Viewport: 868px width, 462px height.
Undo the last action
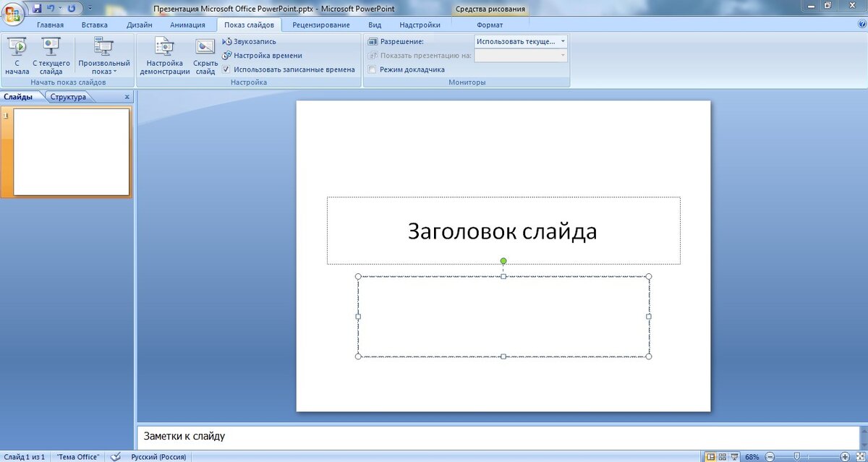coord(51,8)
